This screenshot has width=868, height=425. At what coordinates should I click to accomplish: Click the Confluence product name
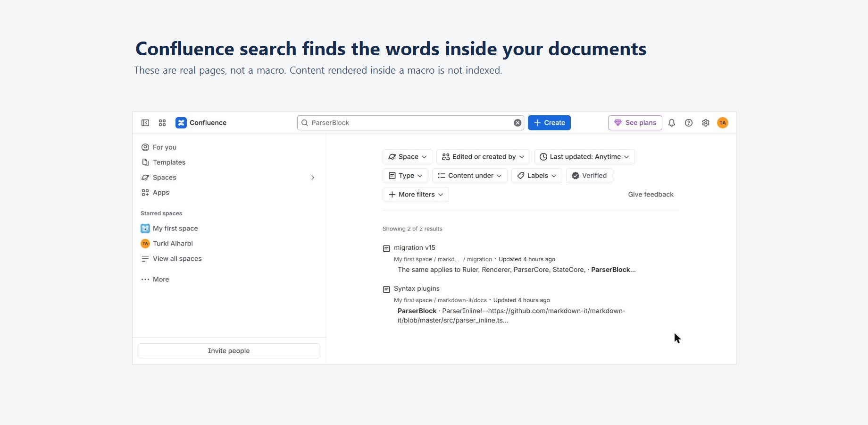click(x=208, y=123)
